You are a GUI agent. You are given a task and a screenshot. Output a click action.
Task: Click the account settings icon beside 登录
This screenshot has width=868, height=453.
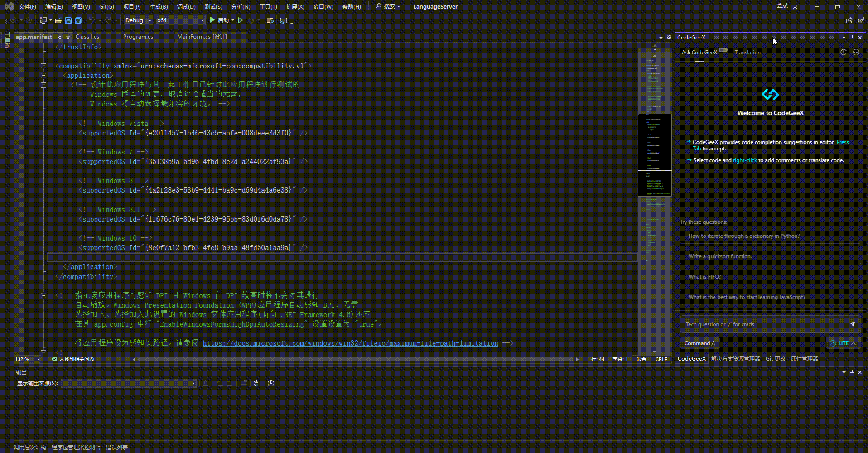tap(795, 6)
